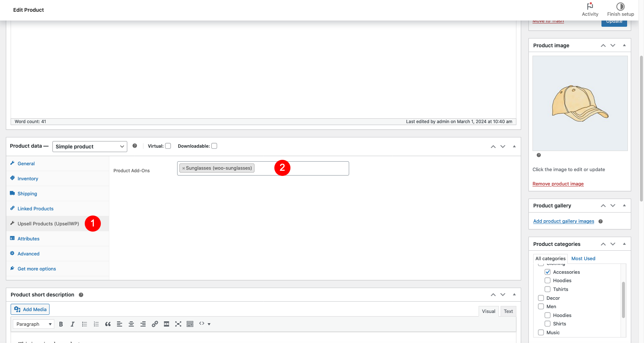Click the bulleted list icon
The width and height of the screenshot is (644, 343).
pyautogui.click(x=84, y=324)
